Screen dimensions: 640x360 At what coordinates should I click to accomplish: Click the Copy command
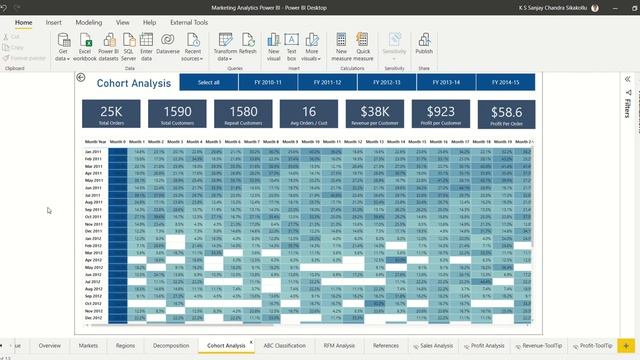(13, 47)
